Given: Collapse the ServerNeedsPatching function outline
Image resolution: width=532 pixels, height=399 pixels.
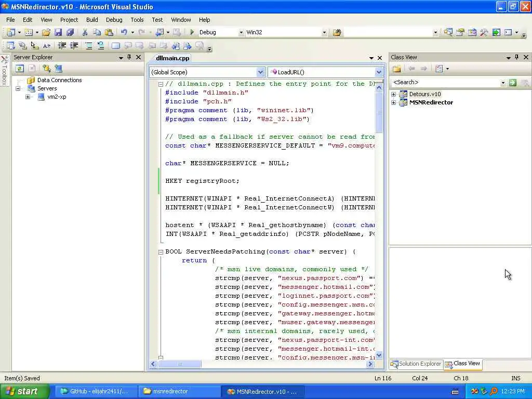Looking at the screenshot, I should click(161, 252).
